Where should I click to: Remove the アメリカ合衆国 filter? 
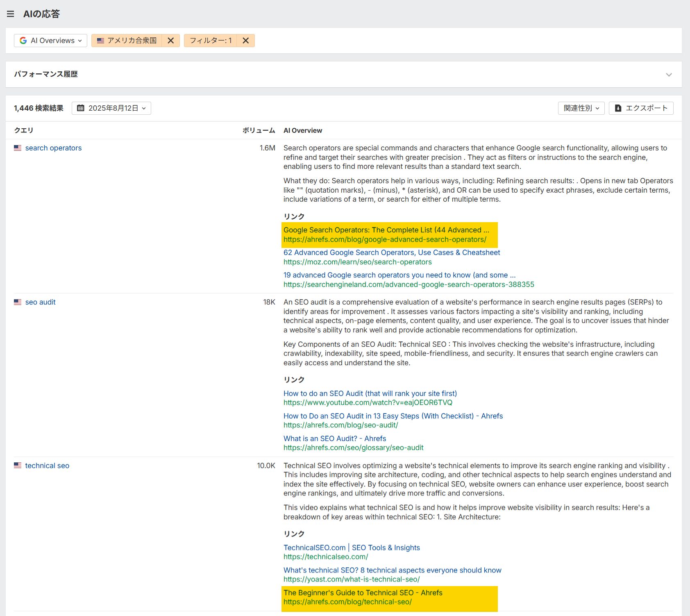(171, 40)
